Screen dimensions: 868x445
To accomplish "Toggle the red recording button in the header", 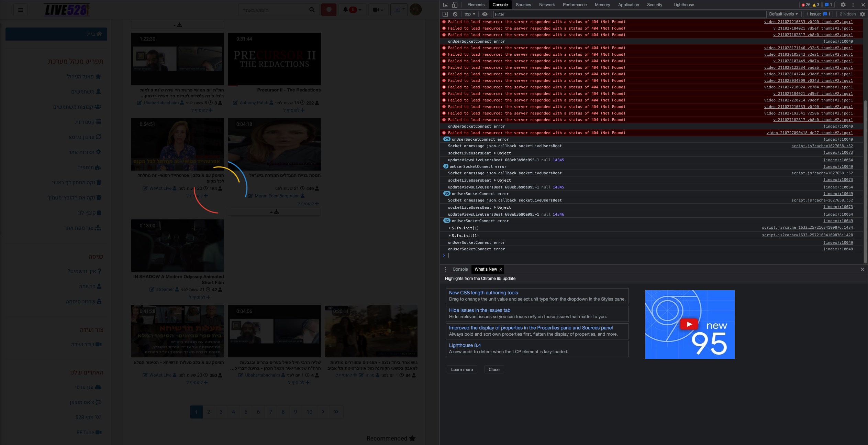I will click(329, 10).
